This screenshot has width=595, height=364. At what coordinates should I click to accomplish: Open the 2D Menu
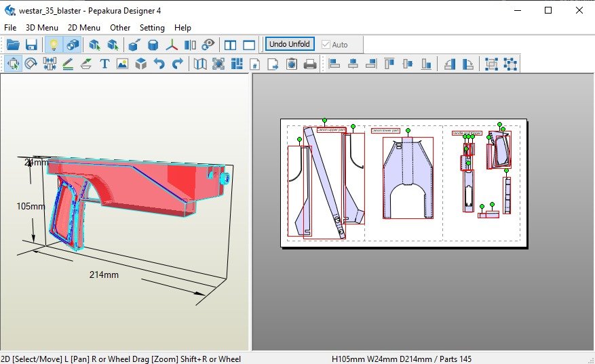(84, 28)
